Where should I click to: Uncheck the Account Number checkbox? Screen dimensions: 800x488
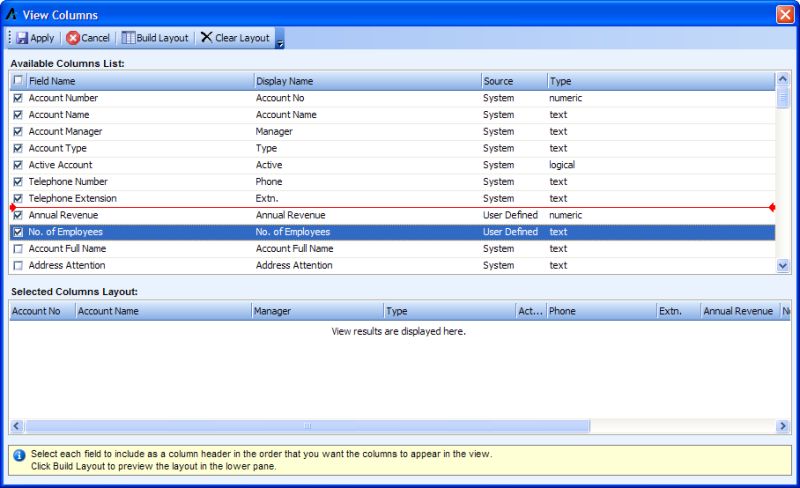pyautogui.click(x=18, y=98)
